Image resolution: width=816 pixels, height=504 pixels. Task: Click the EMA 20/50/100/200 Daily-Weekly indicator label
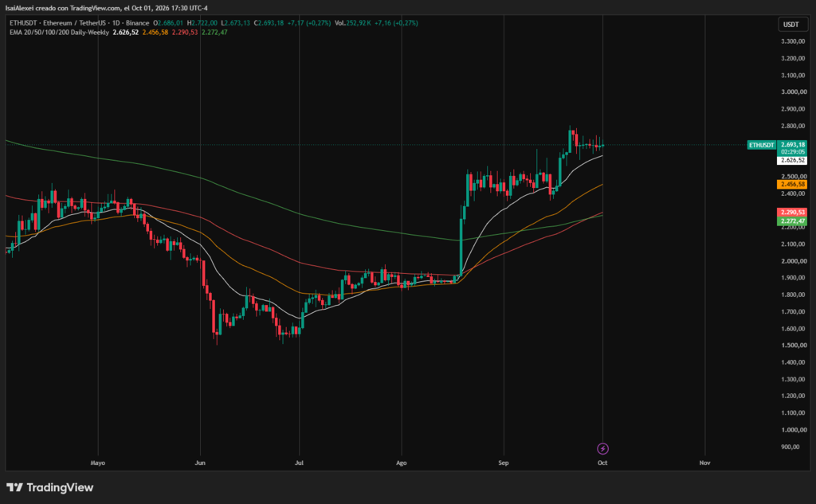tap(59, 33)
